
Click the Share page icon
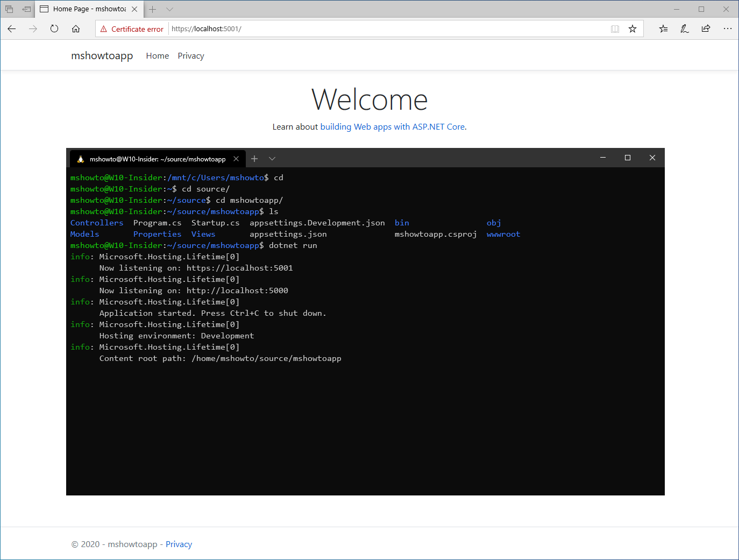click(706, 29)
